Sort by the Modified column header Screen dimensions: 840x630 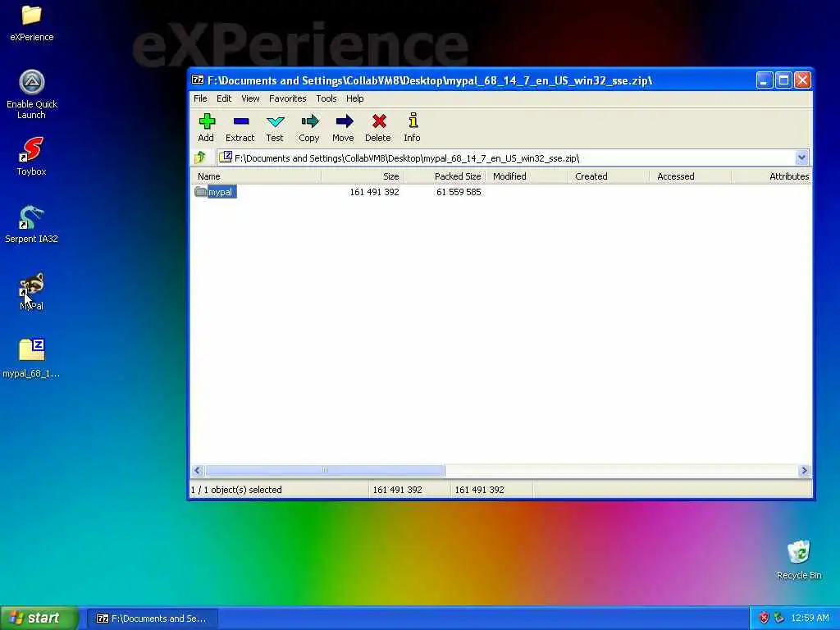527,176
